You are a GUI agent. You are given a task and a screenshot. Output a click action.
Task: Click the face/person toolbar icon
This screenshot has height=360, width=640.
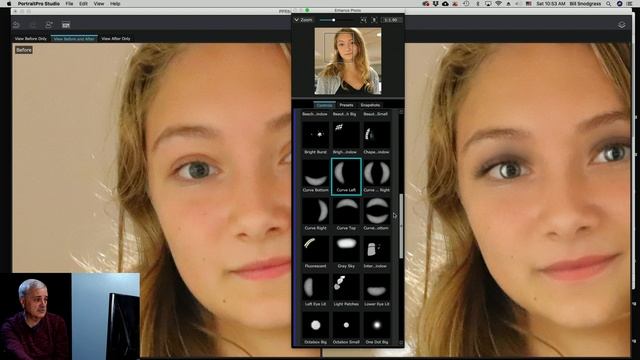pos(49,25)
